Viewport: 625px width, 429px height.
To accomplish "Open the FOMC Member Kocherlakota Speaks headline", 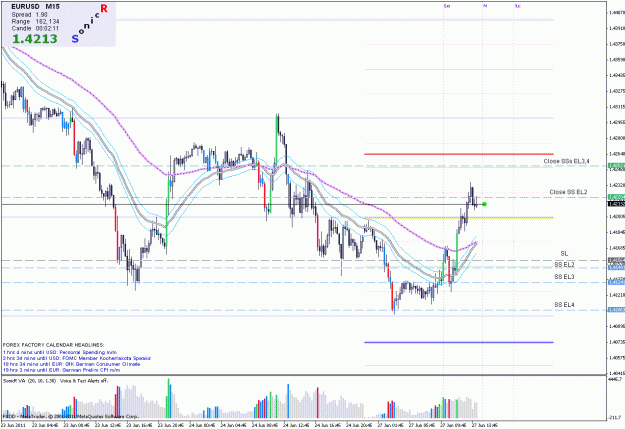I will pyautogui.click(x=77, y=358).
